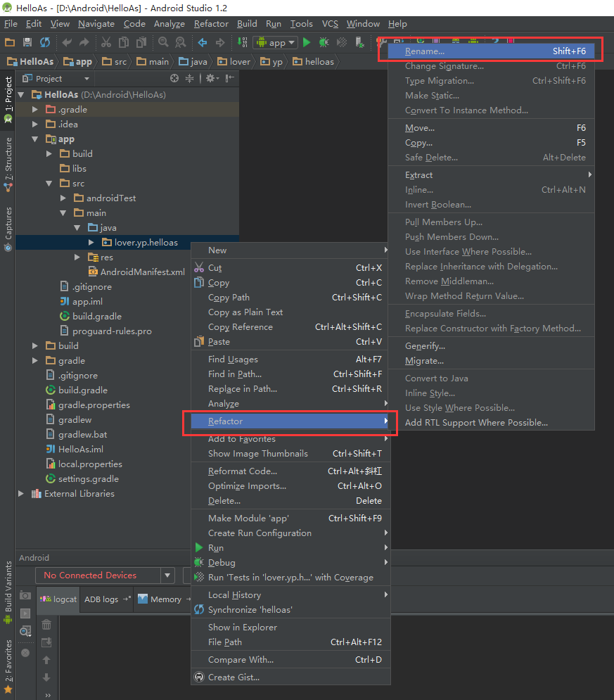Click the Copy toolbar icon
The width and height of the screenshot is (614, 700).
(124, 42)
